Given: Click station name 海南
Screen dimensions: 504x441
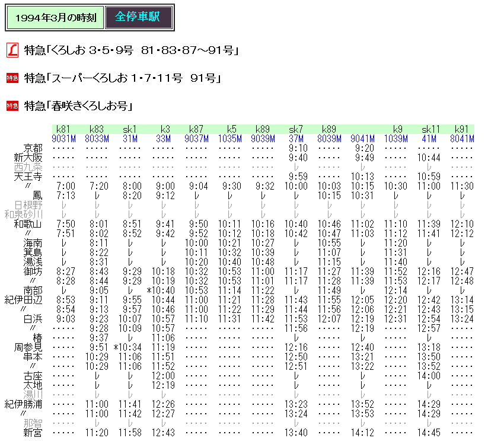Looking at the screenshot, I should pyautogui.click(x=33, y=243).
